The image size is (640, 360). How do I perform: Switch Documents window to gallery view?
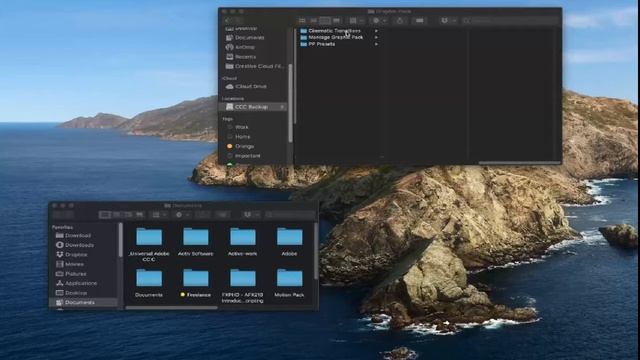pyautogui.click(x=140, y=215)
